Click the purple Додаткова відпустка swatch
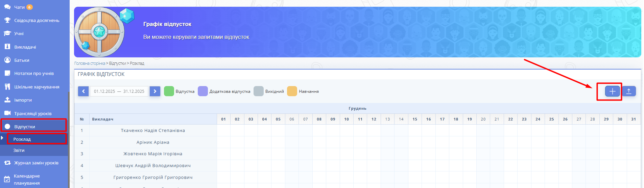 click(x=202, y=91)
